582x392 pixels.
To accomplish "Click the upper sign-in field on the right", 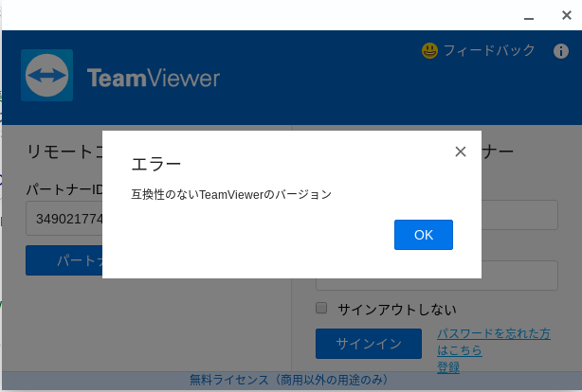I will [x=519, y=215].
